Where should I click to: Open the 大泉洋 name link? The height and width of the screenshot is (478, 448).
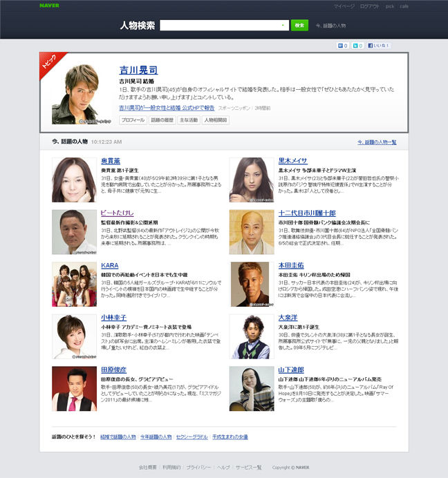click(288, 318)
